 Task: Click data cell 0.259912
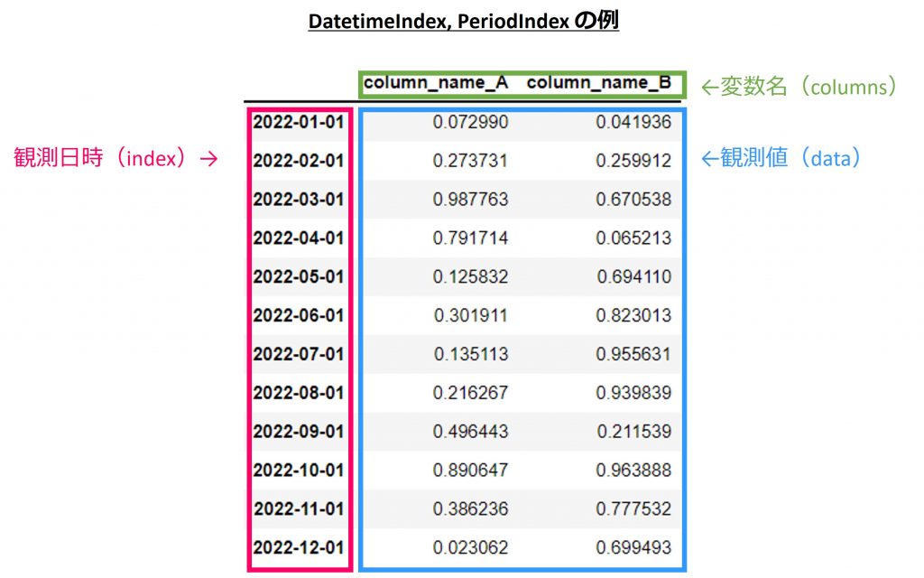[x=633, y=161]
